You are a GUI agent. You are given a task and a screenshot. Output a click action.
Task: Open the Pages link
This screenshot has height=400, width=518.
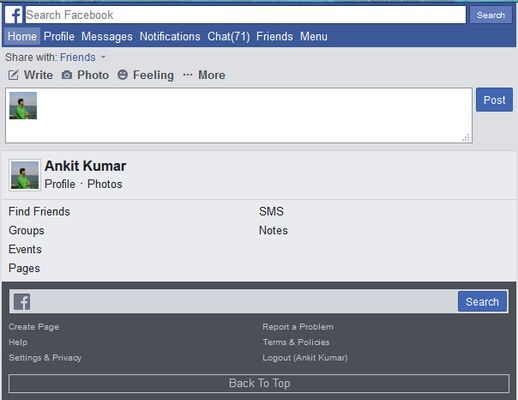point(24,268)
